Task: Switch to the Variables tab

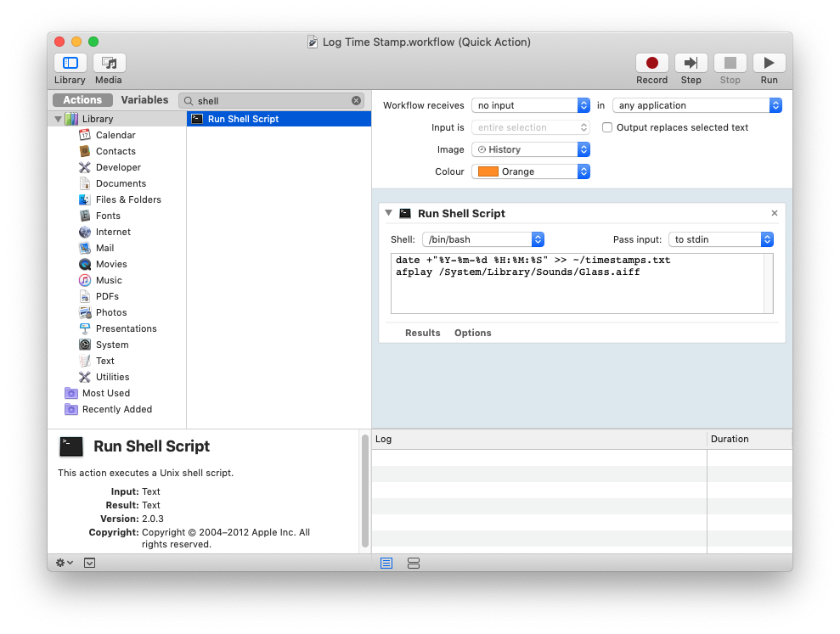Action: coord(144,100)
